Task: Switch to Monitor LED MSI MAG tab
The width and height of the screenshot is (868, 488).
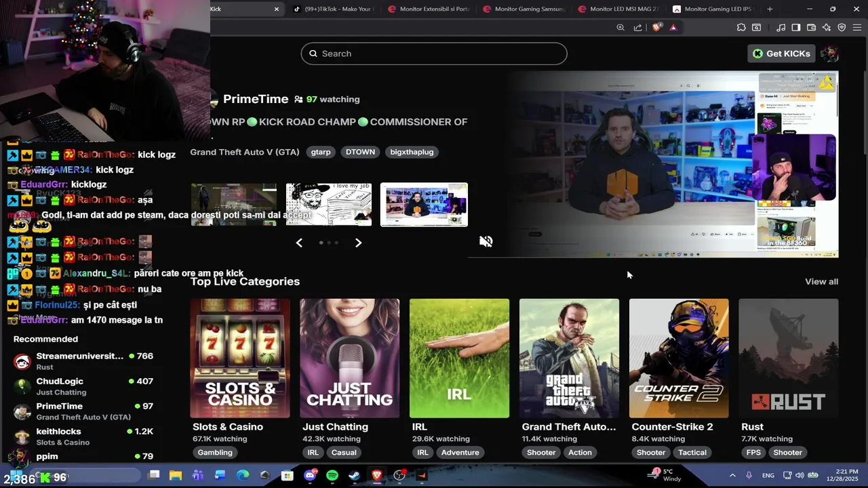Action: (x=618, y=9)
